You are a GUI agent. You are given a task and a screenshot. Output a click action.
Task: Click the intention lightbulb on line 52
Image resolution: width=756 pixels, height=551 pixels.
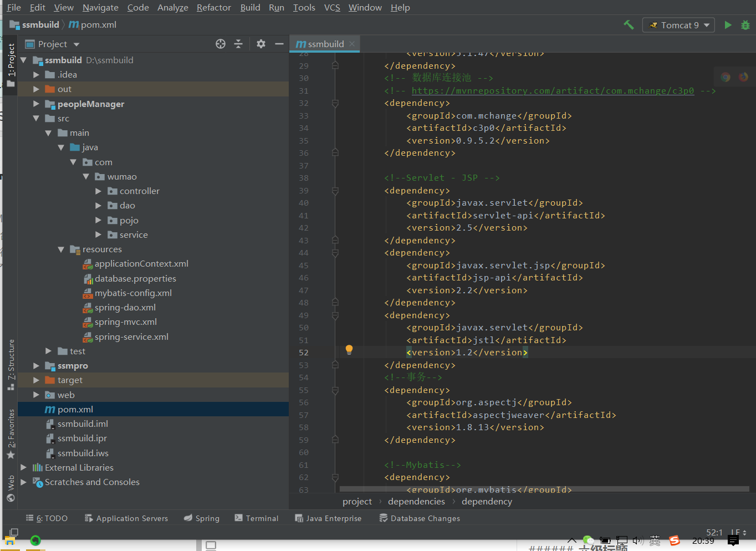(349, 350)
